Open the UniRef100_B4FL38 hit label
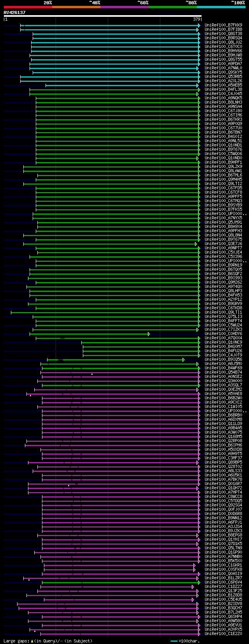This screenshot has width=249, height=644. [223, 90]
